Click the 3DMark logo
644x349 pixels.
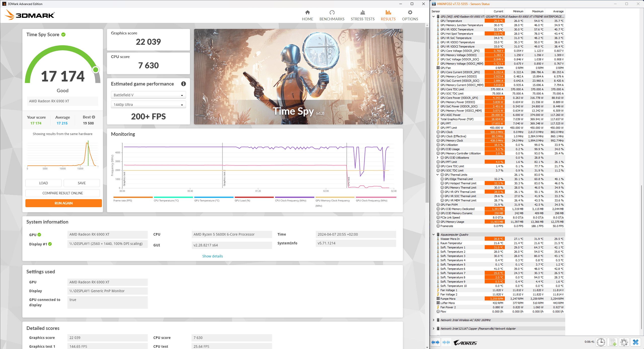tap(30, 15)
